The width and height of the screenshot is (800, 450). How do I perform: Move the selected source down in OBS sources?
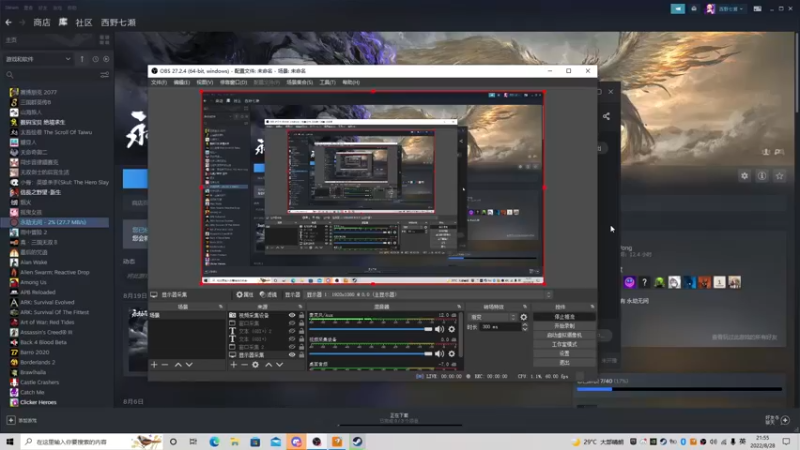click(x=280, y=365)
